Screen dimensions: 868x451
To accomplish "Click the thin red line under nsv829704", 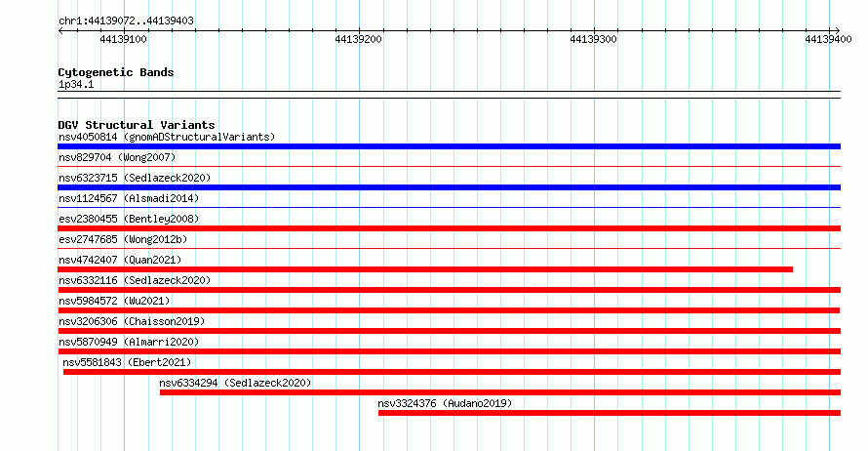I will (x=449, y=166).
